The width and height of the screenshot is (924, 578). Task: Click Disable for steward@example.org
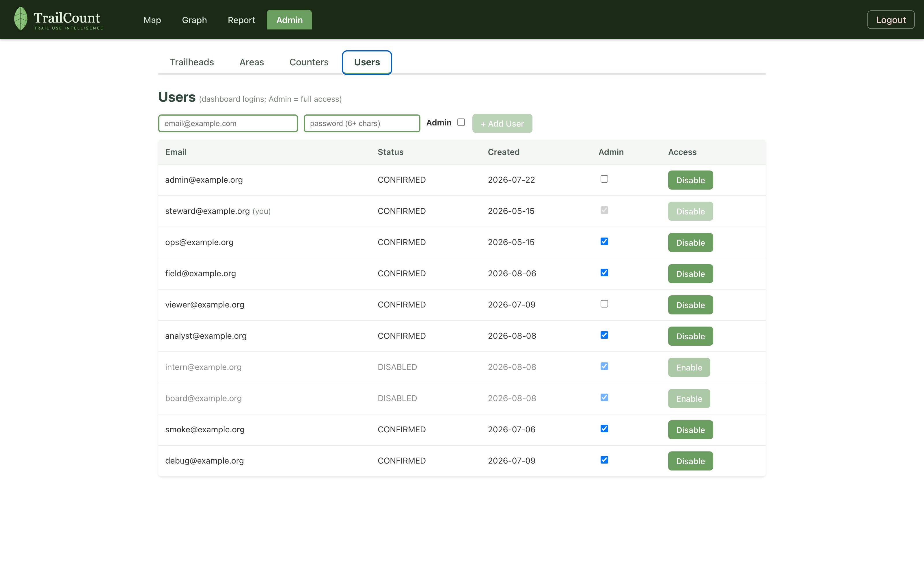click(x=690, y=211)
